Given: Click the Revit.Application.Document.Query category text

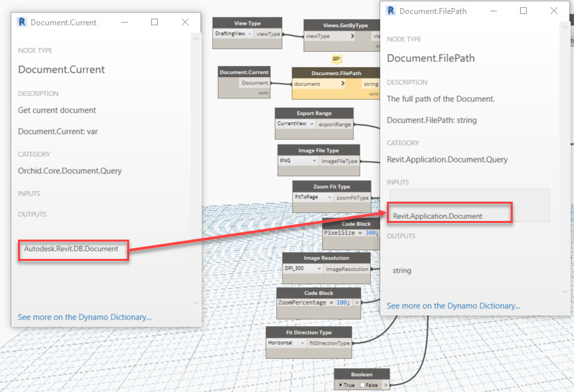Looking at the screenshot, I should pos(447,160).
